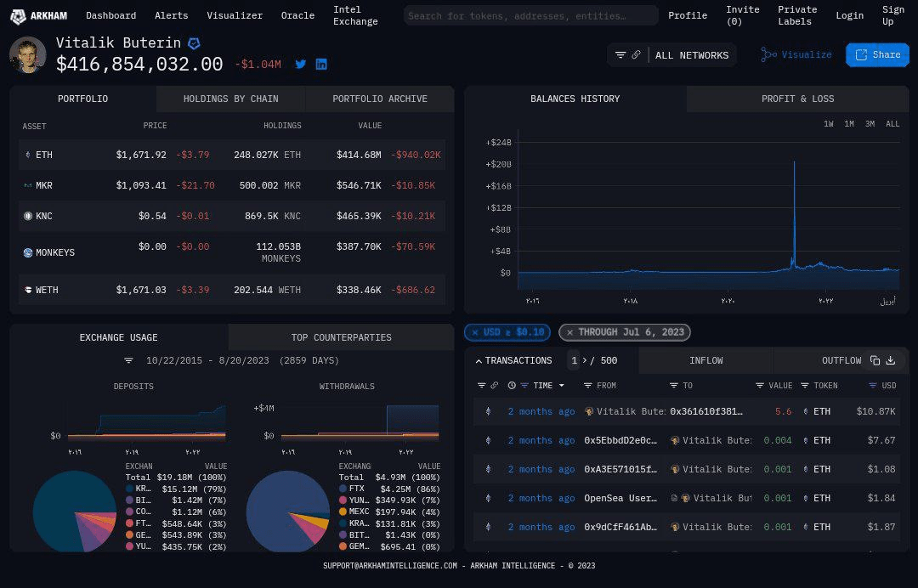Image resolution: width=918 pixels, height=588 pixels.
Task: Open Intel Exchange from the top navigation
Action: 355,16
